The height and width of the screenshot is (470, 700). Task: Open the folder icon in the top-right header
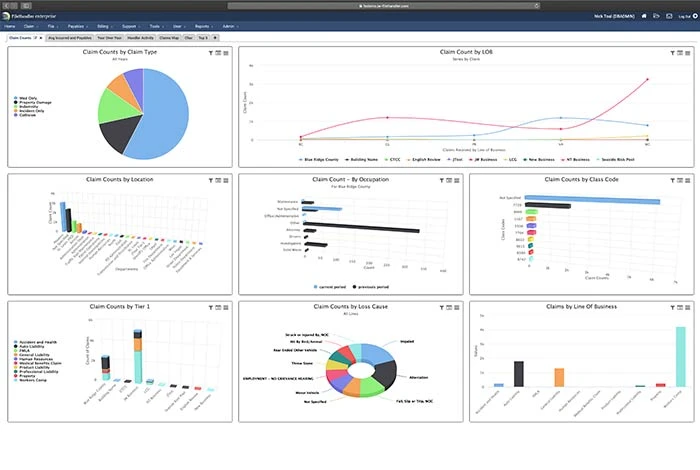[x=654, y=17]
